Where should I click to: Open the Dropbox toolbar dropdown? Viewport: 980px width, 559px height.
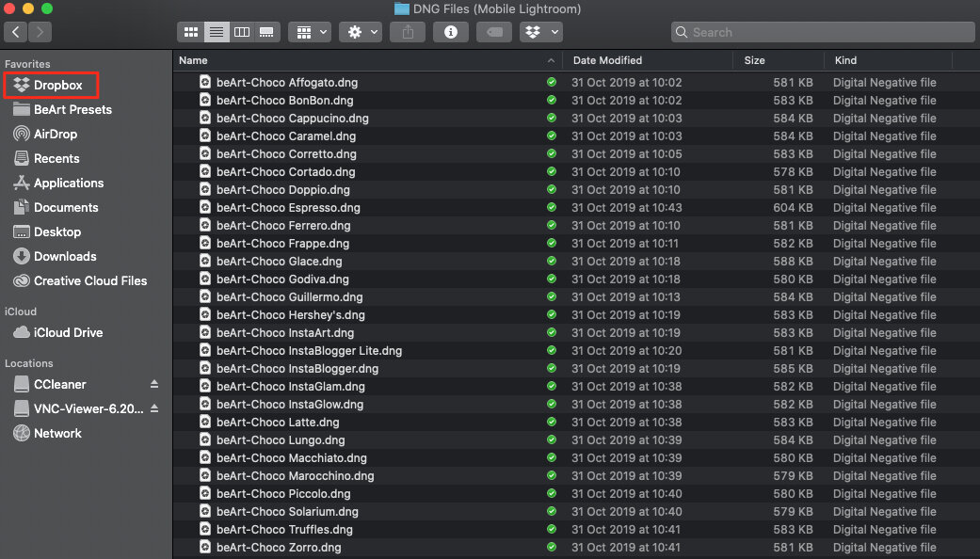[x=541, y=32]
